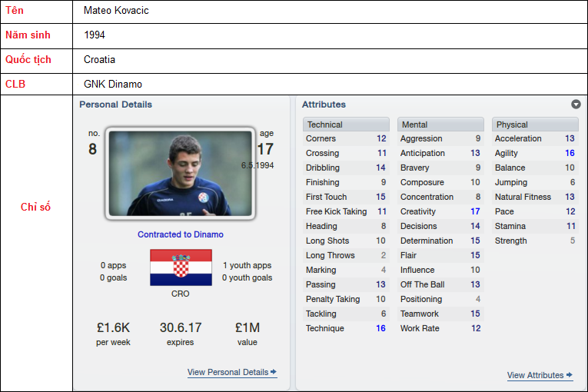This screenshot has width=588, height=392.
Task: Select the Physical attributes column header
Action: [x=535, y=125]
